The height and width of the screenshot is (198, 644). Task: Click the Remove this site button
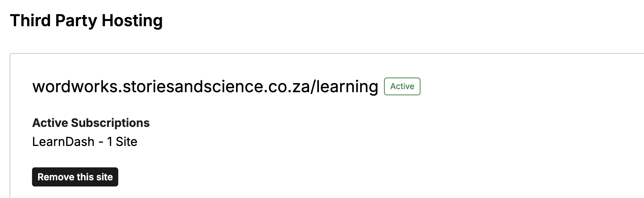[75, 177]
